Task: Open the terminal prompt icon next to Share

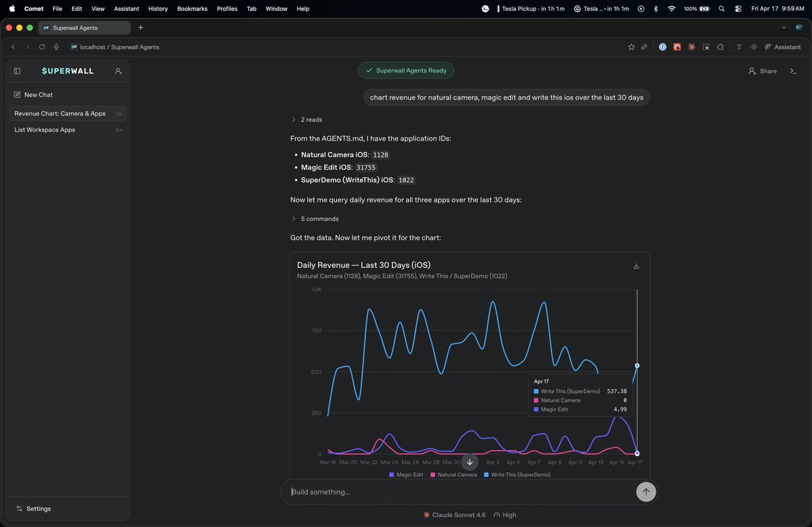Action: (794, 71)
